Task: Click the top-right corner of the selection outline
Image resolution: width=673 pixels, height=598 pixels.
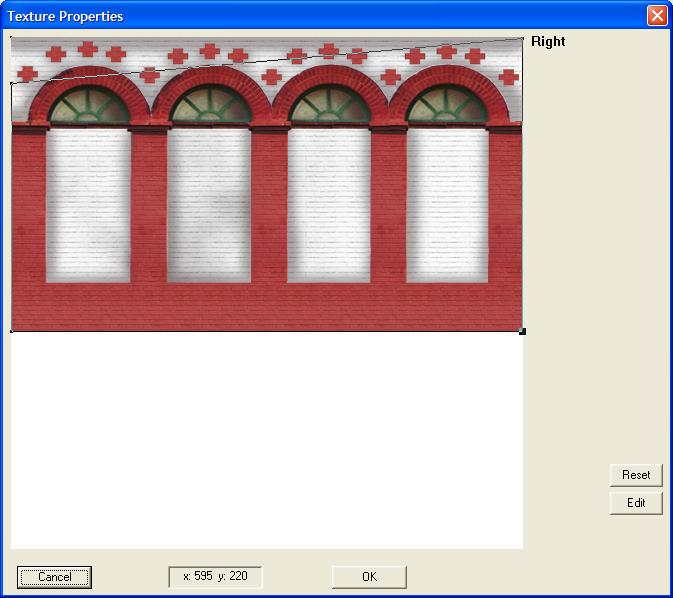Action: (x=522, y=39)
